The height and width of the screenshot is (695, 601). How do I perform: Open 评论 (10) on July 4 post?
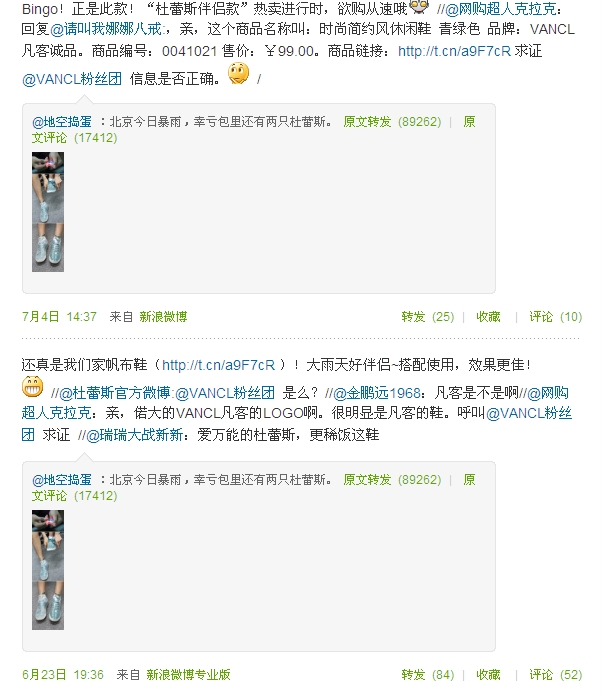pyautogui.click(x=556, y=317)
